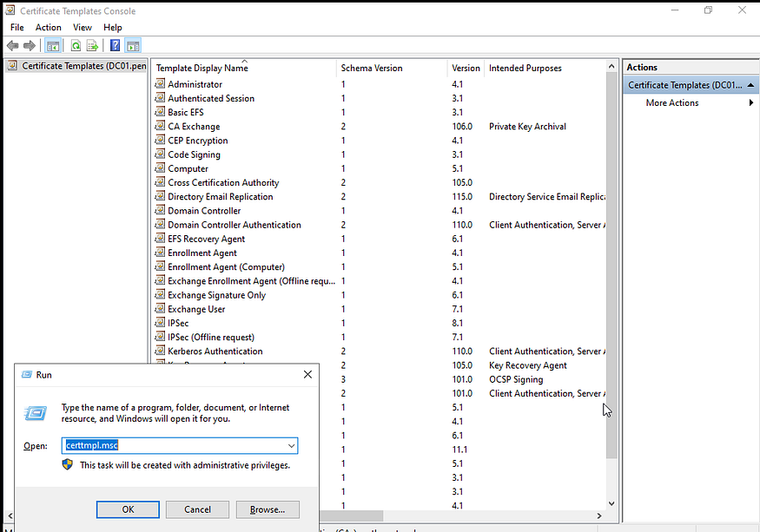Click the Refresh toolbar icon
The image size is (760, 532).
[x=76, y=46]
